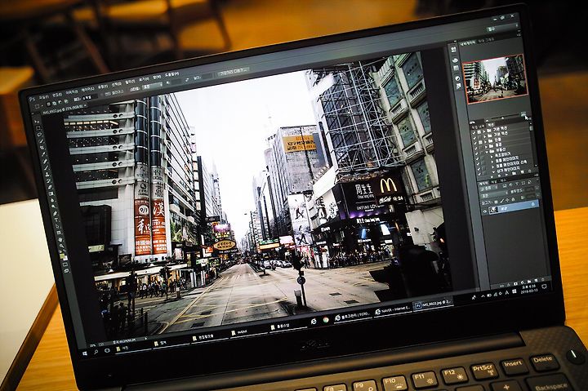Open the Layers blend mode 표준 dropdown
This screenshot has width=588, height=391.
494,195
